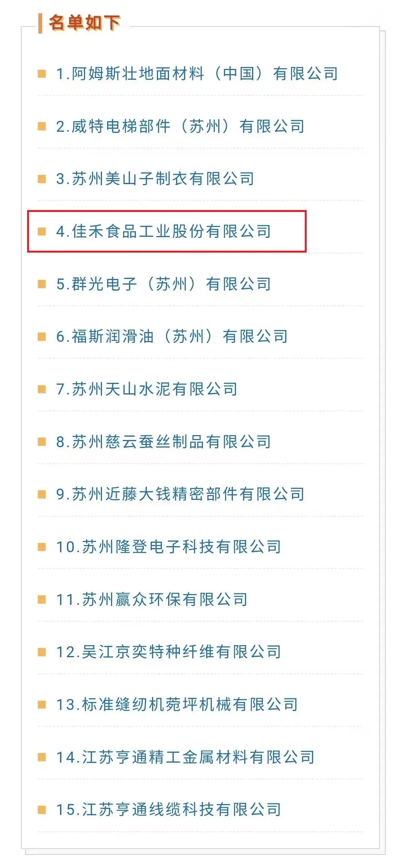Click 福斯润滑油（苏州）有限公司 item
The height and width of the screenshot is (868, 406).
(x=172, y=336)
